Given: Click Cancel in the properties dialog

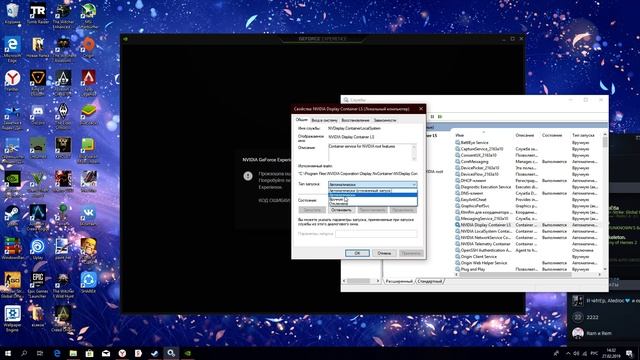Looking at the screenshot, I should pos(384,253).
